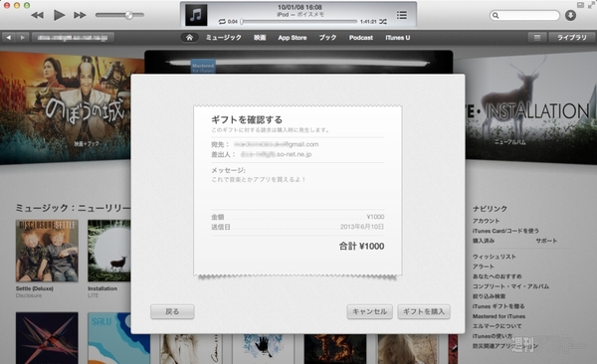Open コンプリート・マイ・アルバム link
Screen dimensions: 597x364
(510, 286)
